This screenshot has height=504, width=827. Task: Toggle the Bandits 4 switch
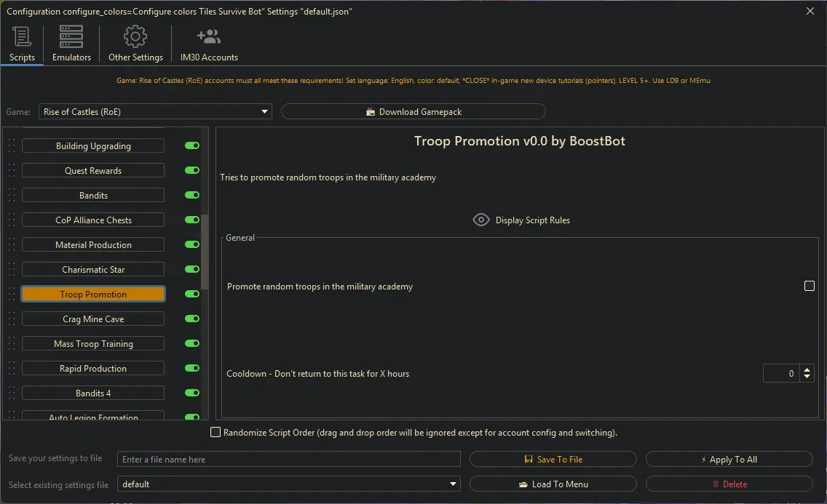click(x=192, y=393)
